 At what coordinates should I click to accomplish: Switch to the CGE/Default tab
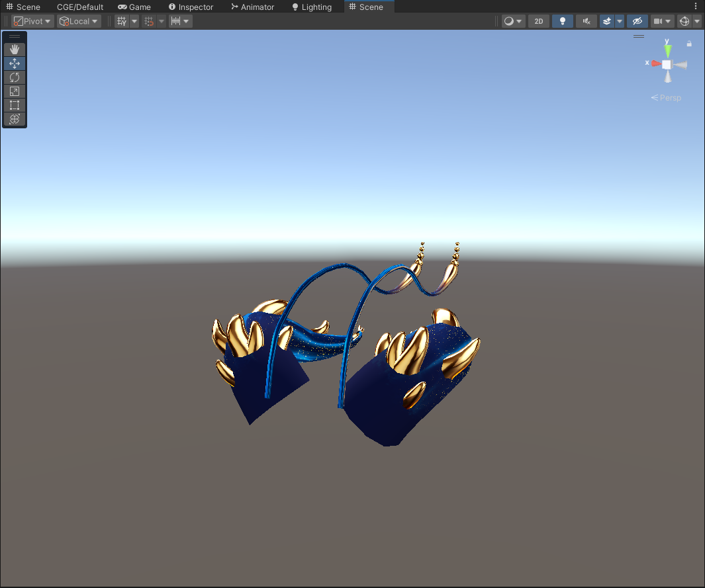[x=80, y=7]
